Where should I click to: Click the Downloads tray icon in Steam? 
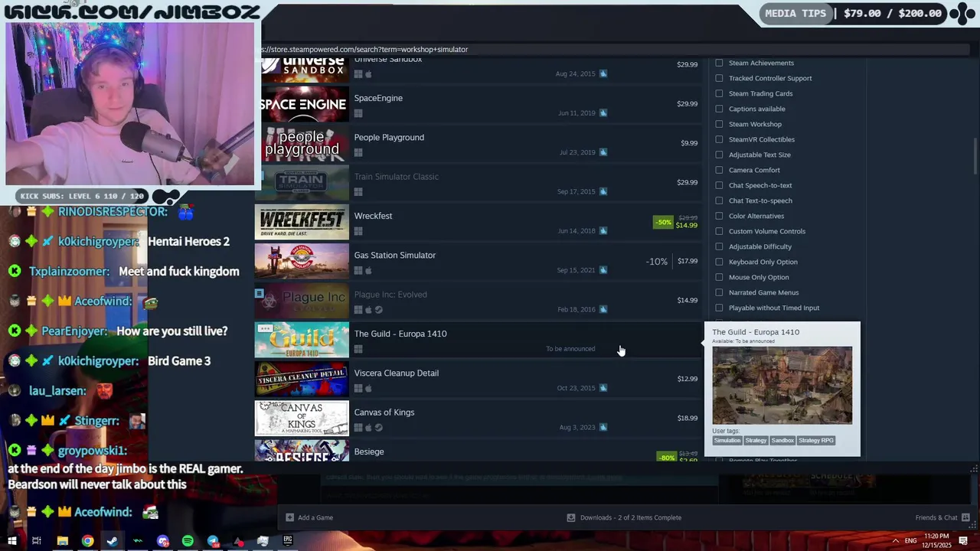point(570,517)
